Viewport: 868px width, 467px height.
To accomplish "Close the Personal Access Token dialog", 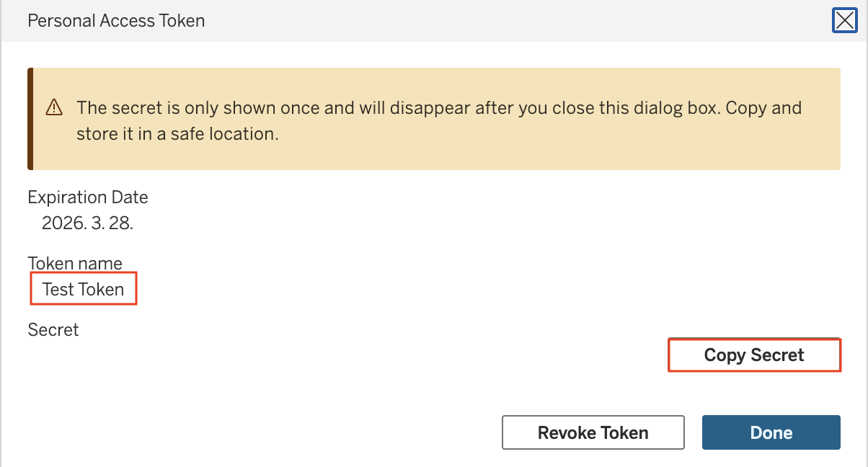I will 844,20.
